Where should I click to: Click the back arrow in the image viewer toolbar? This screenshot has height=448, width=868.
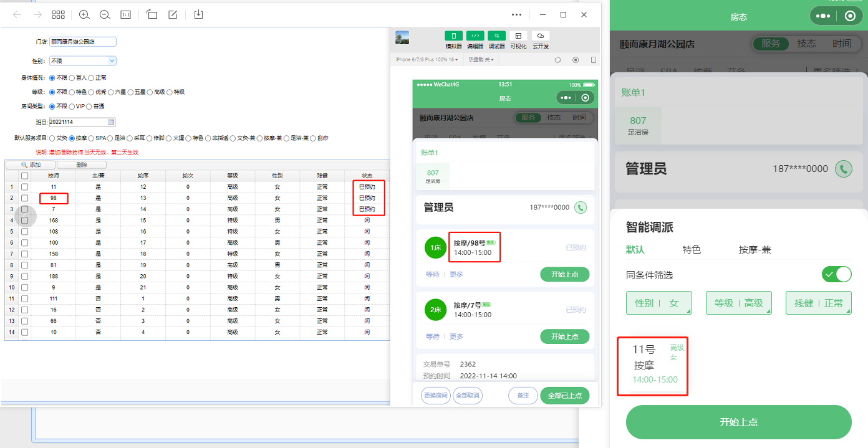[x=17, y=14]
